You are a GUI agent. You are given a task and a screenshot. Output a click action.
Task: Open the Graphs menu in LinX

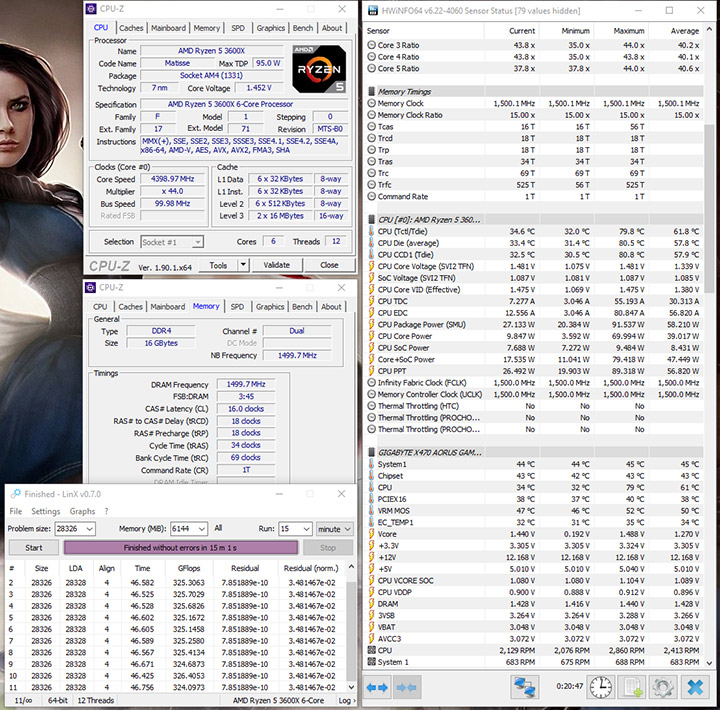pyautogui.click(x=82, y=511)
